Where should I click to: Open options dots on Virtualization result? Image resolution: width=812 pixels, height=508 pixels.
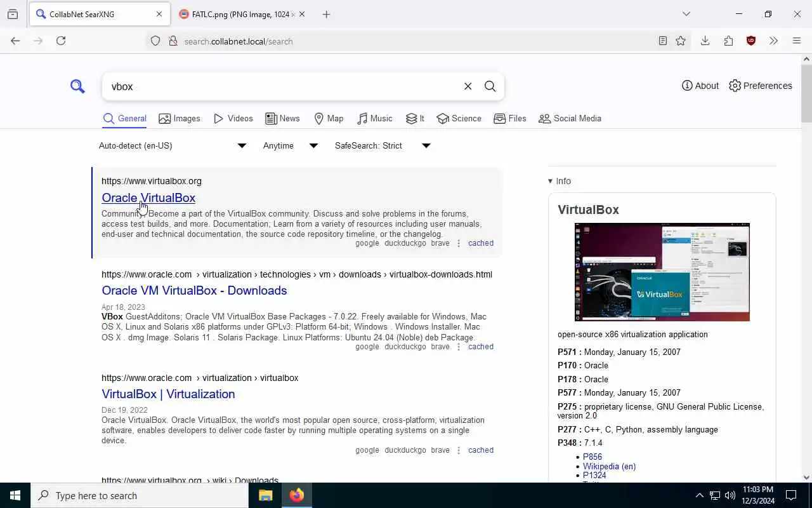click(x=459, y=450)
